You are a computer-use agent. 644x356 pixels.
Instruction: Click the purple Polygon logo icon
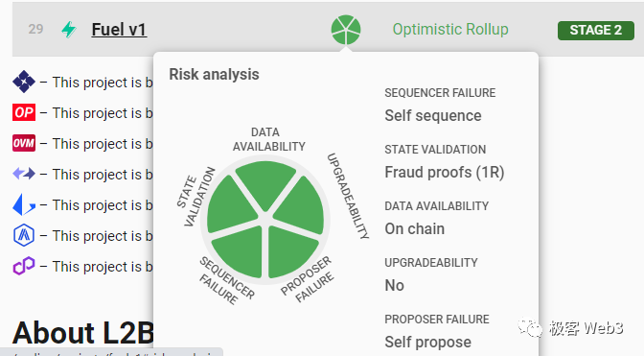click(x=24, y=266)
